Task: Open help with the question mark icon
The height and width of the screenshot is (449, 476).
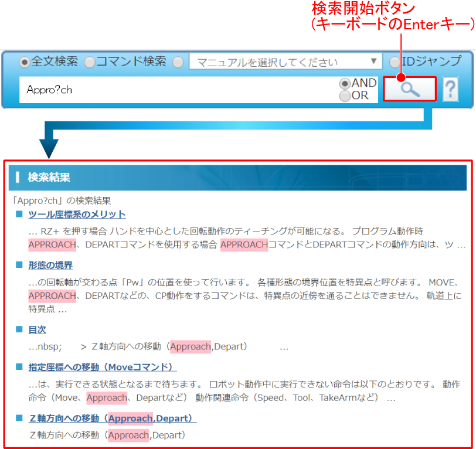Action: (x=450, y=90)
